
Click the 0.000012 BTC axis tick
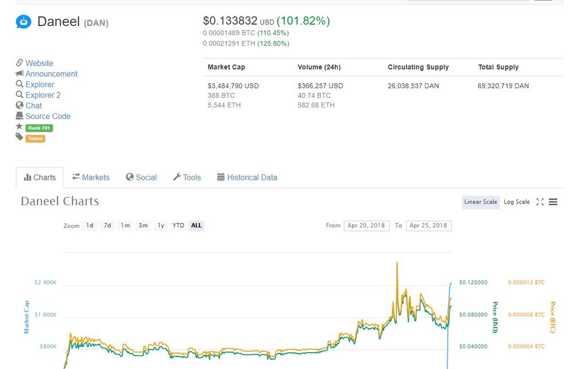pyautogui.click(x=527, y=282)
